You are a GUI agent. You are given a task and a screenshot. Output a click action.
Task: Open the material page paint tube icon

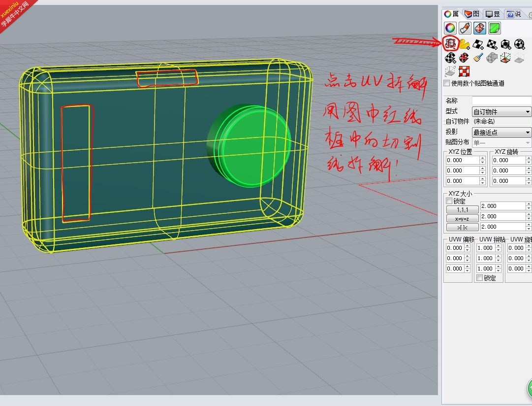[x=465, y=28]
